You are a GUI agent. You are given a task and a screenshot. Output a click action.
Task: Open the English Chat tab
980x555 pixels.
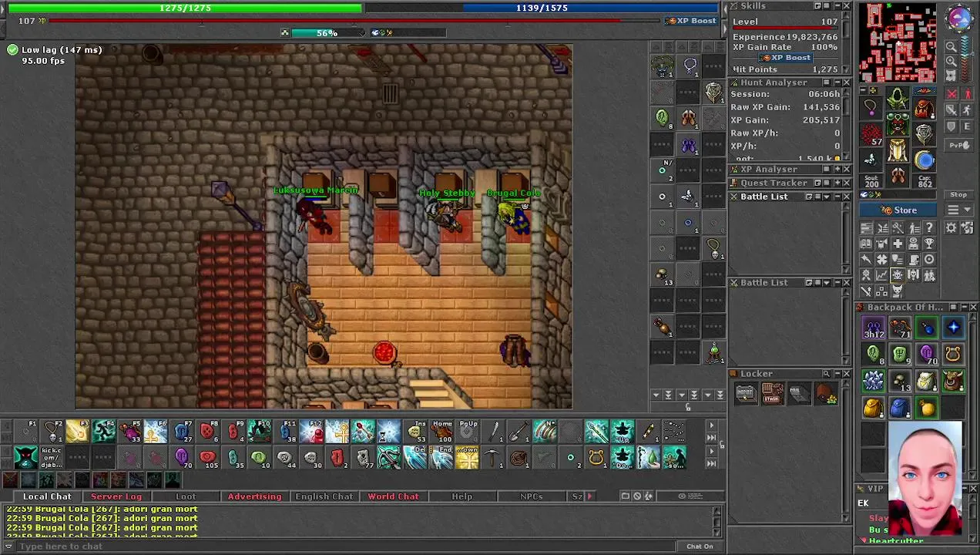324,496
